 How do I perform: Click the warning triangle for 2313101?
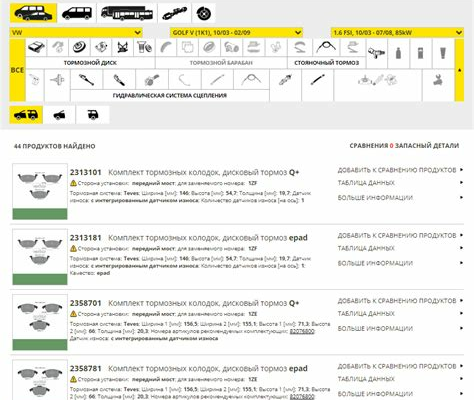tap(73, 183)
